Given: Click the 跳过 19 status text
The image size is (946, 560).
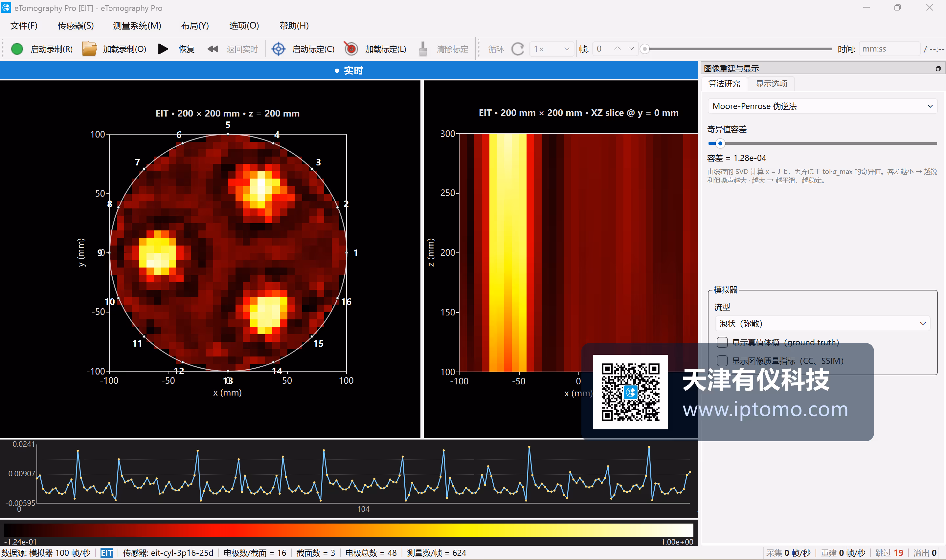Looking at the screenshot, I should coord(890,553).
